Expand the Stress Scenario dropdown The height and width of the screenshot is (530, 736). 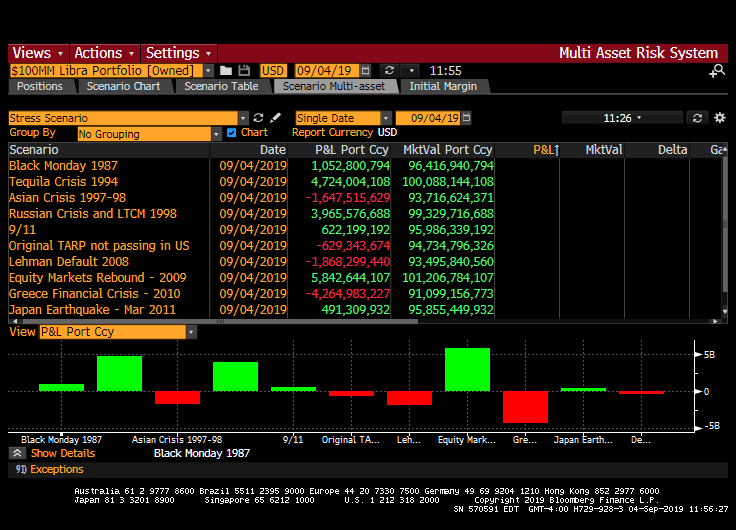pos(243,118)
